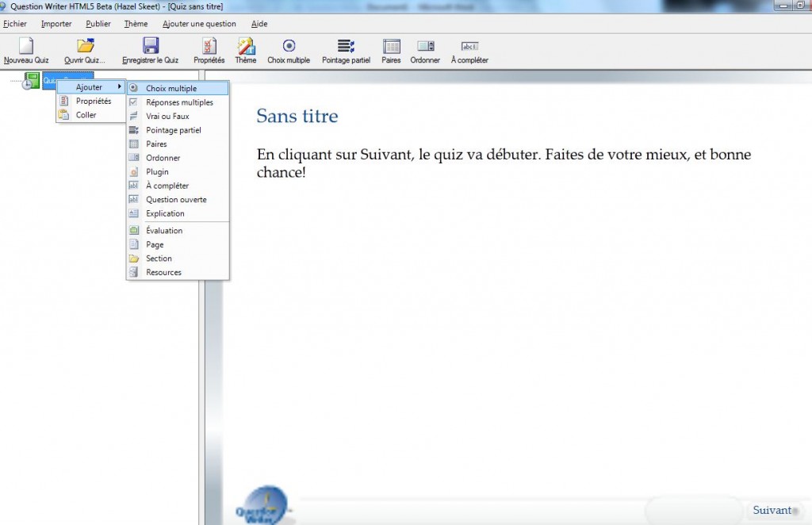Choose Réponses multiples from the submenu
The image size is (812, 525).
176,102
